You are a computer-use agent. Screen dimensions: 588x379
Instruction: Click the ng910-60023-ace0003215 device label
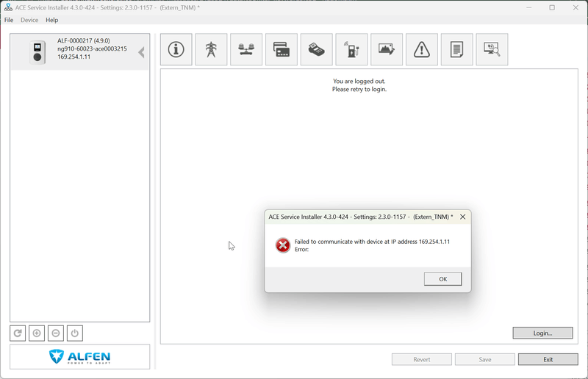pyautogui.click(x=92, y=48)
